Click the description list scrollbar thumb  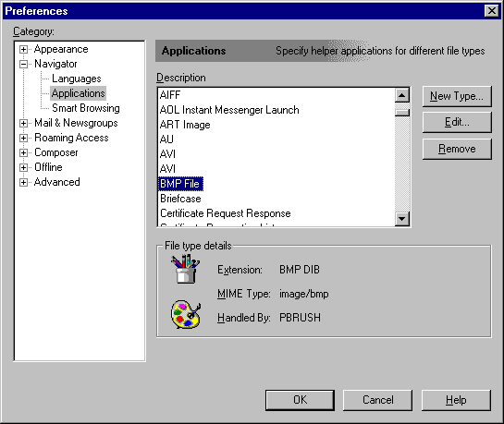401,113
